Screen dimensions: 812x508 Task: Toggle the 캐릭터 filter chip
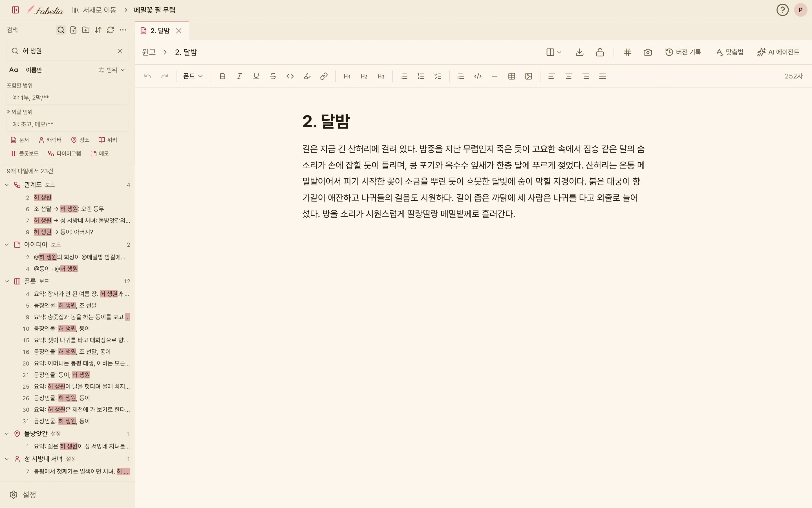click(50, 140)
